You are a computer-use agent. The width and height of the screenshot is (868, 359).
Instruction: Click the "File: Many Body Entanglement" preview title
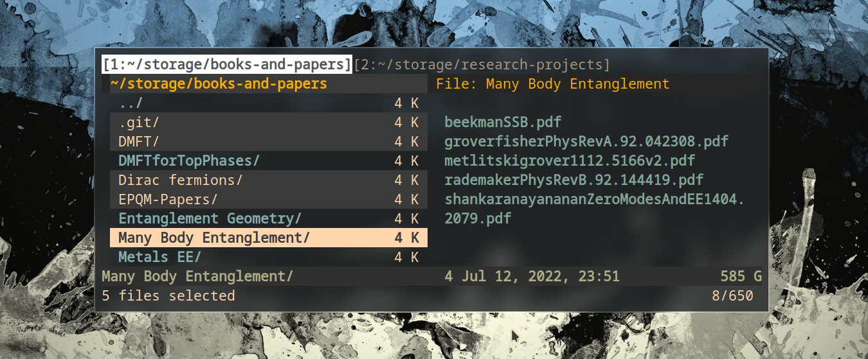(x=552, y=84)
